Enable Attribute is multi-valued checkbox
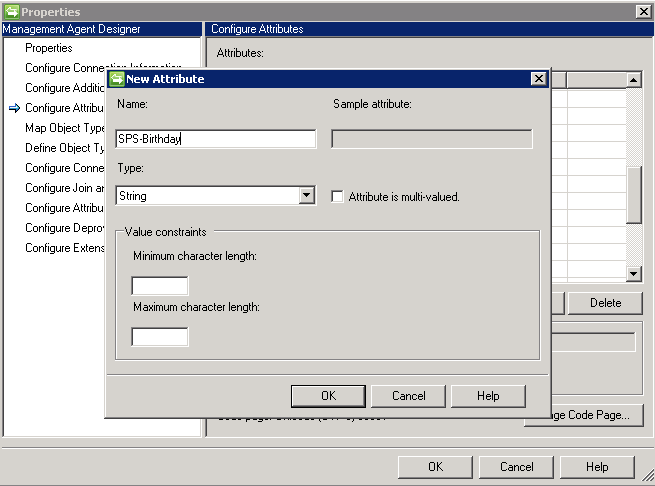This screenshot has width=655, height=486. (337, 196)
